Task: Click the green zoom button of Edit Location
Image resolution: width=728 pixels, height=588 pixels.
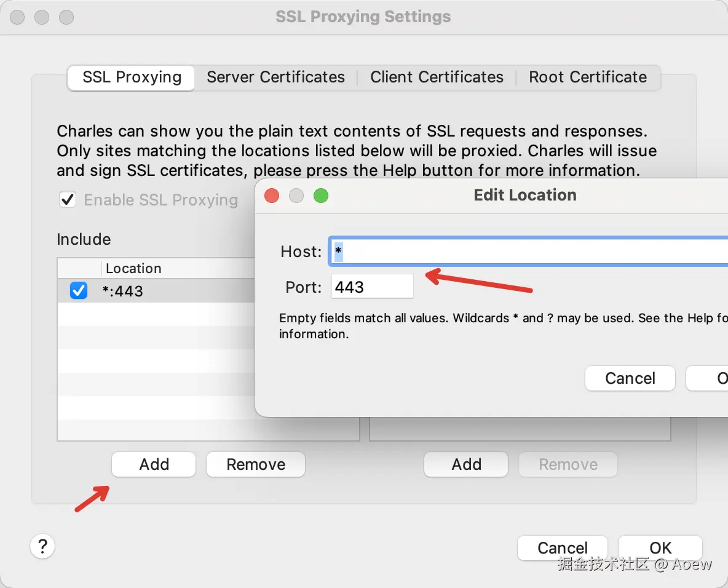Action: point(321,196)
